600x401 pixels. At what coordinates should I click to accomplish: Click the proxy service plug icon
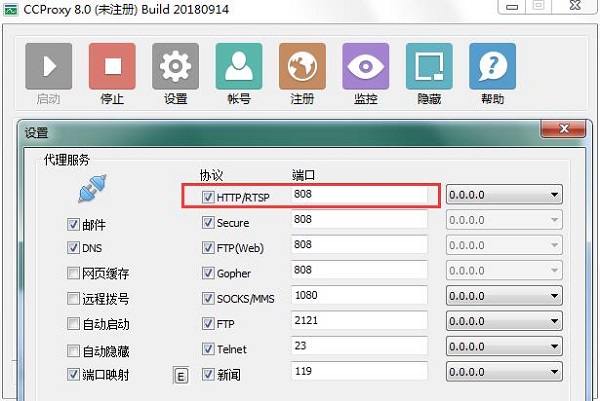(x=92, y=189)
